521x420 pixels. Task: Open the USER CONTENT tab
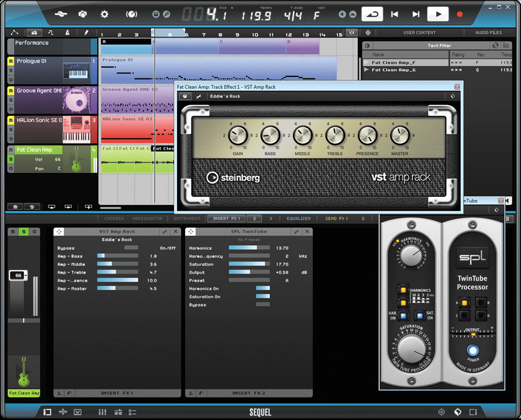tap(419, 32)
